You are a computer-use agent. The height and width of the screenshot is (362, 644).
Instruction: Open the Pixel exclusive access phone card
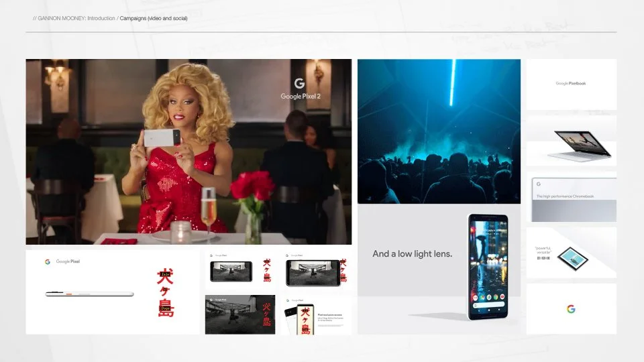(x=316, y=314)
